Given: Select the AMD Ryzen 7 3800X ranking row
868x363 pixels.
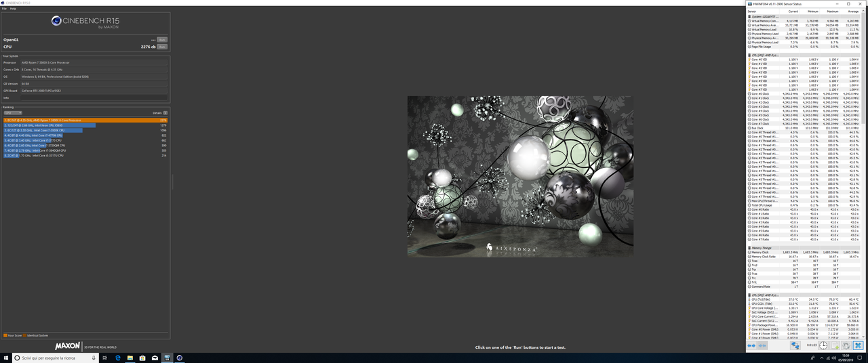Looking at the screenshot, I should click(85, 120).
